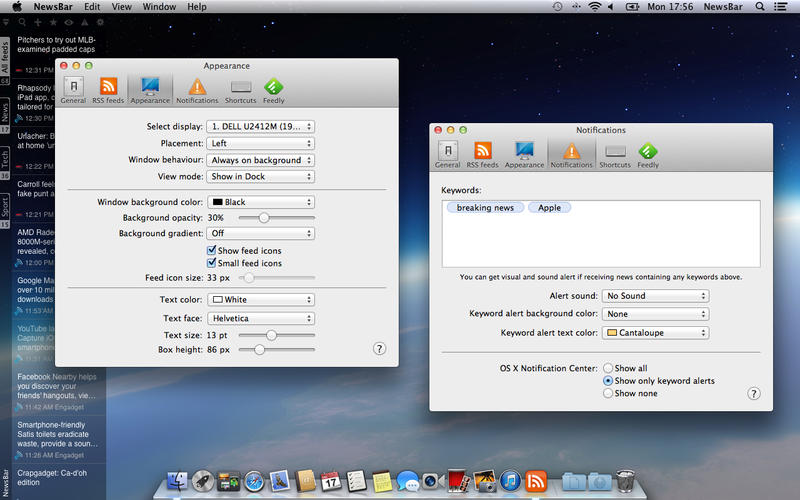
Task: Open RSS feeds pane in Notifications window
Action: 482,155
